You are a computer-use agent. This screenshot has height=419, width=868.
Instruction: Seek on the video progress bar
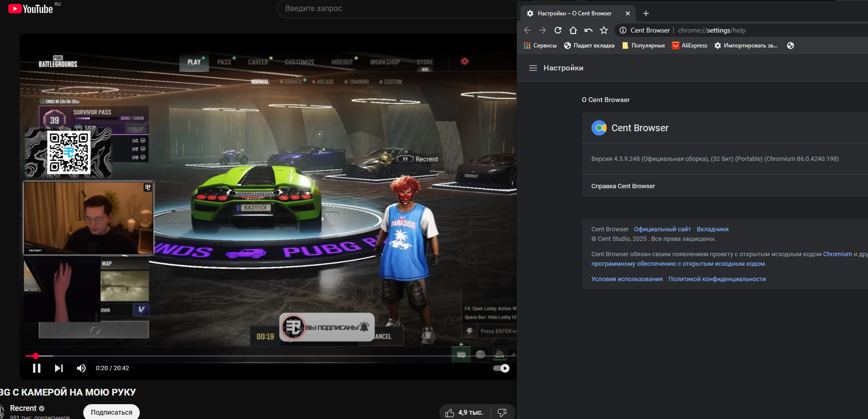coord(239,356)
